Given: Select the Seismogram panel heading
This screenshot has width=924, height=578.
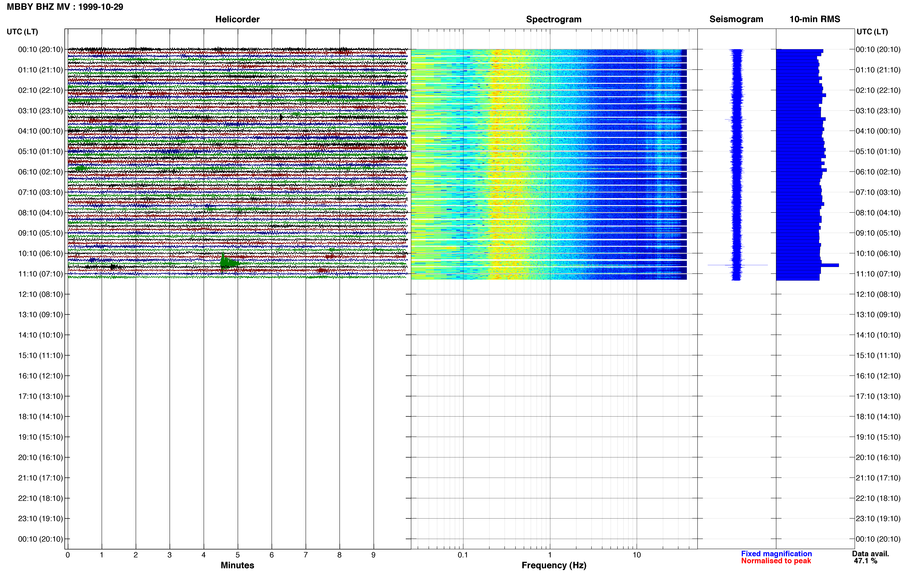Looking at the screenshot, I should pos(736,19).
